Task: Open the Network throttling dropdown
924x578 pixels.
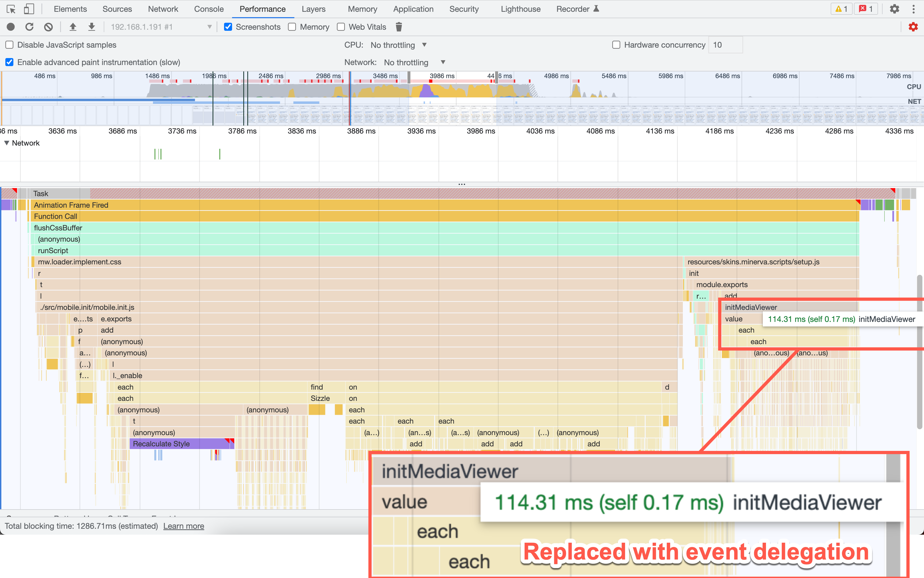Action: click(415, 62)
